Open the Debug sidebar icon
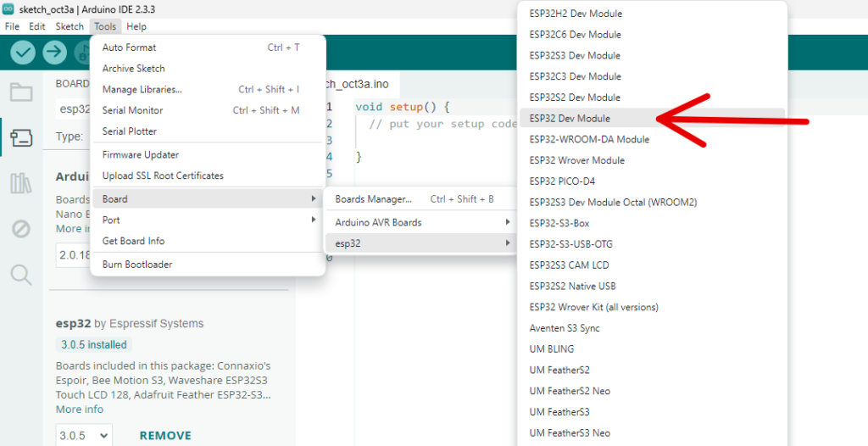The width and height of the screenshot is (868, 446). pyautogui.click(x=21, y=228)
